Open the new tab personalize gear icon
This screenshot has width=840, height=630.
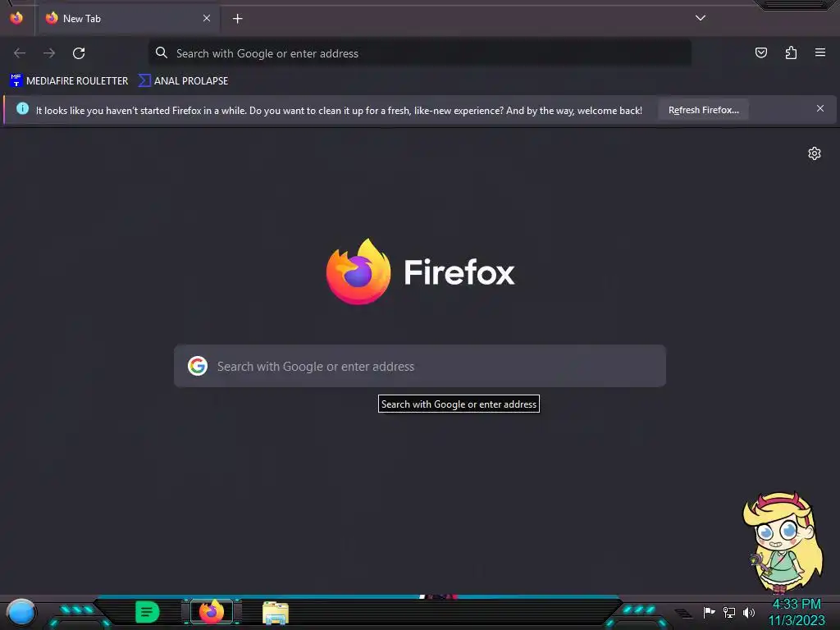pyautogui.click(x=815, y=153)
